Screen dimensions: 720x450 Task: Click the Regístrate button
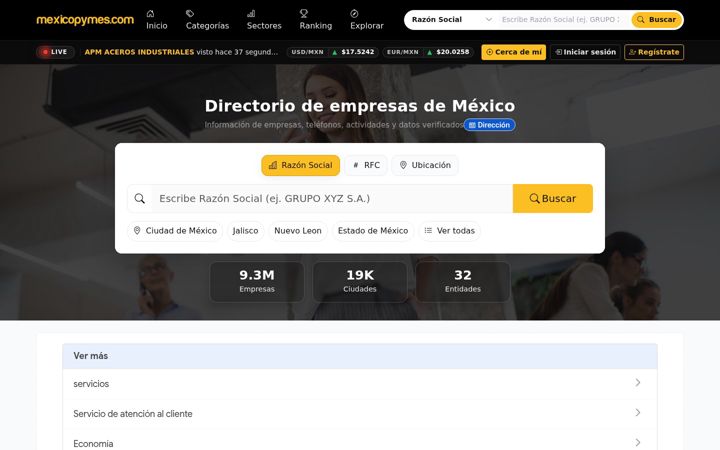[x=654, y=52]
